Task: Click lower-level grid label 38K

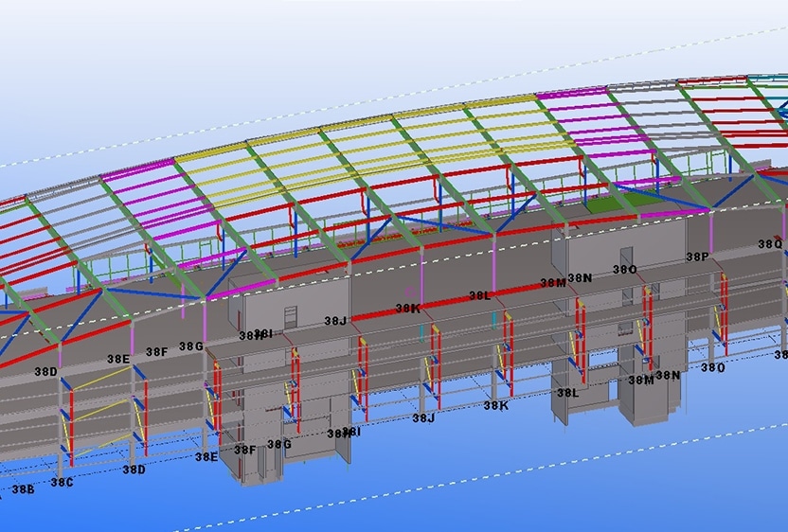Action: (496, 406)
